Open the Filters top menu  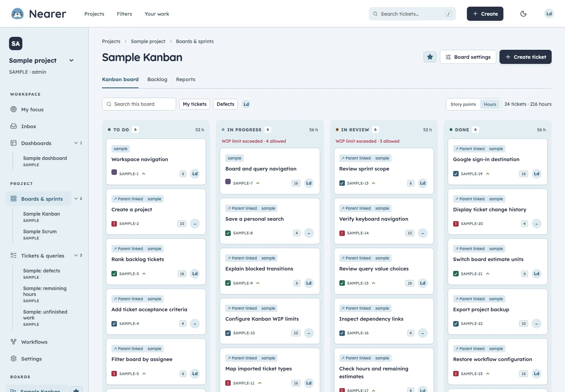click(124, 14)
